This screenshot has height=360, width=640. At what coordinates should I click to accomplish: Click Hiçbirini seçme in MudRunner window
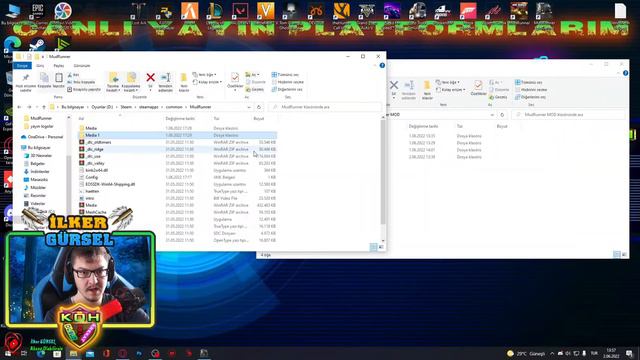coord(287,82)
